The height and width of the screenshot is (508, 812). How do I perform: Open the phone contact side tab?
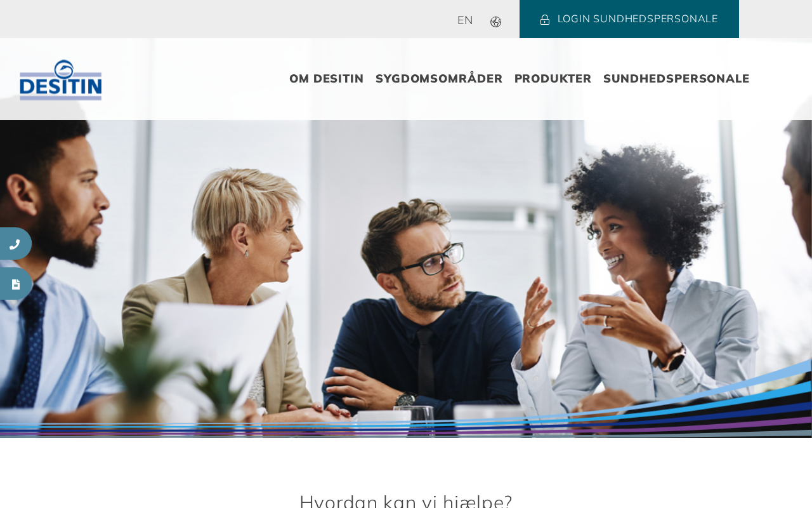[15, 244]
